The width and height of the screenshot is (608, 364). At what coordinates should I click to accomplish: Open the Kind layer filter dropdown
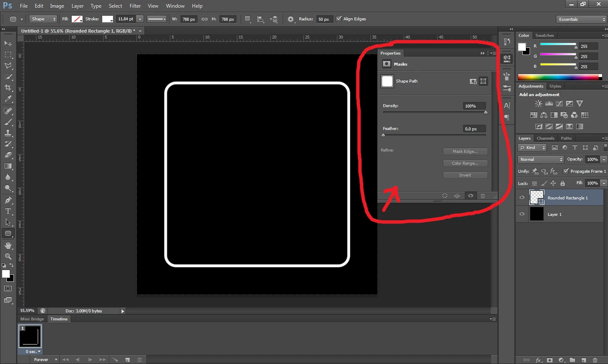click(533, 148)
